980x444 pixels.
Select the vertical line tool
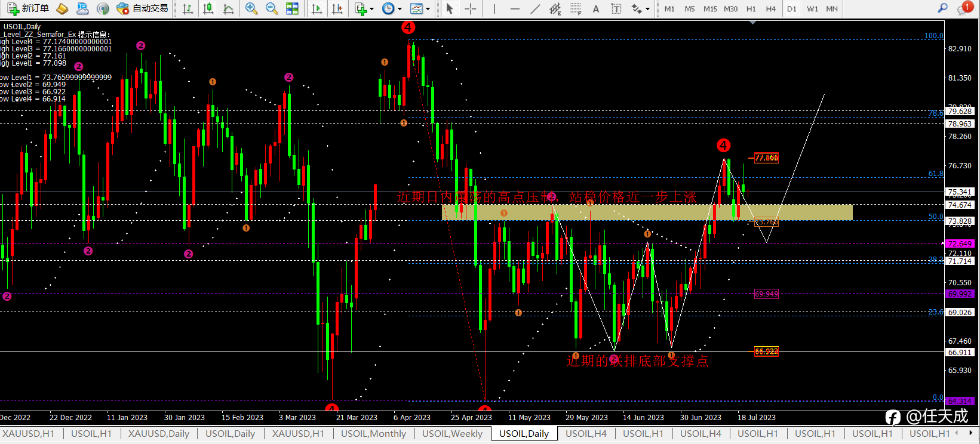[x=494, y=8]
